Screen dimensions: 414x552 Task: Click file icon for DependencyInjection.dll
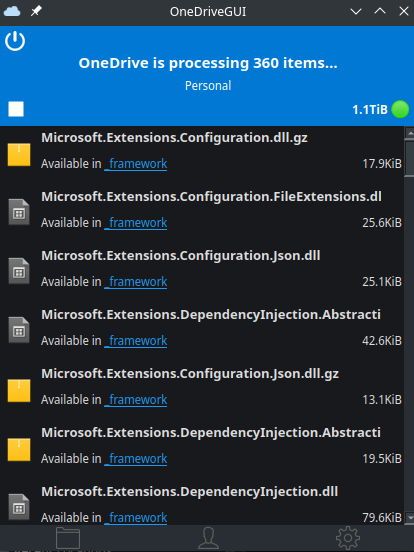click(19, 507)
